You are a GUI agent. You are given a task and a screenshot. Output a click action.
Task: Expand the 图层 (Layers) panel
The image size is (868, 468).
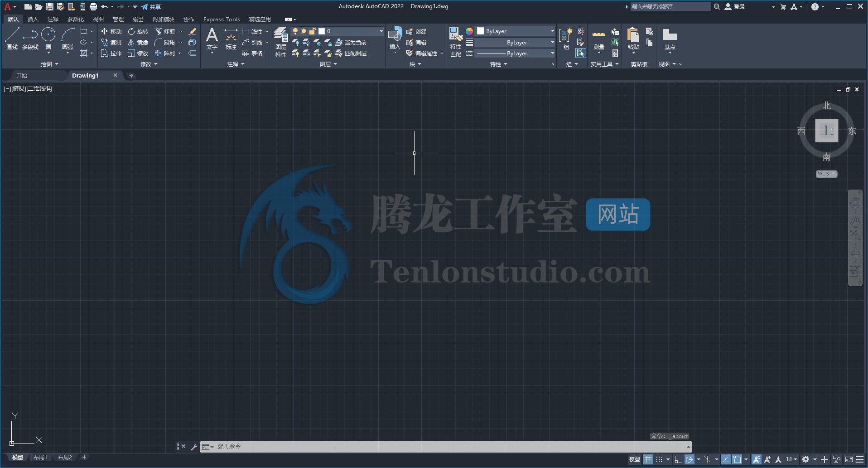(328, 64)
